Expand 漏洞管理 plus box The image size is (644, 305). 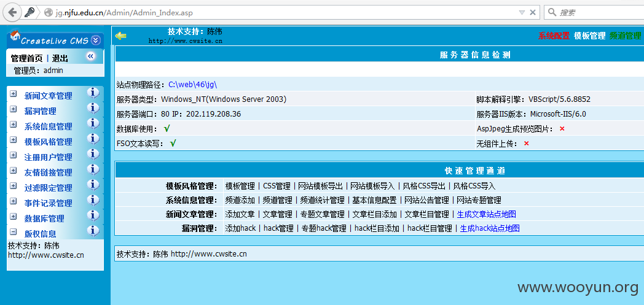13,109
